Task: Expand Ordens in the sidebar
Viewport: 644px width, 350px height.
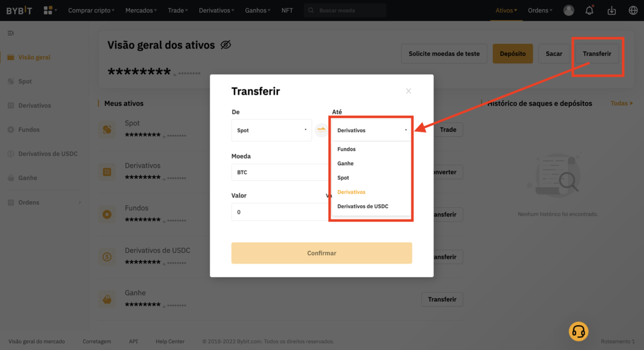Action: click(44, 202)
